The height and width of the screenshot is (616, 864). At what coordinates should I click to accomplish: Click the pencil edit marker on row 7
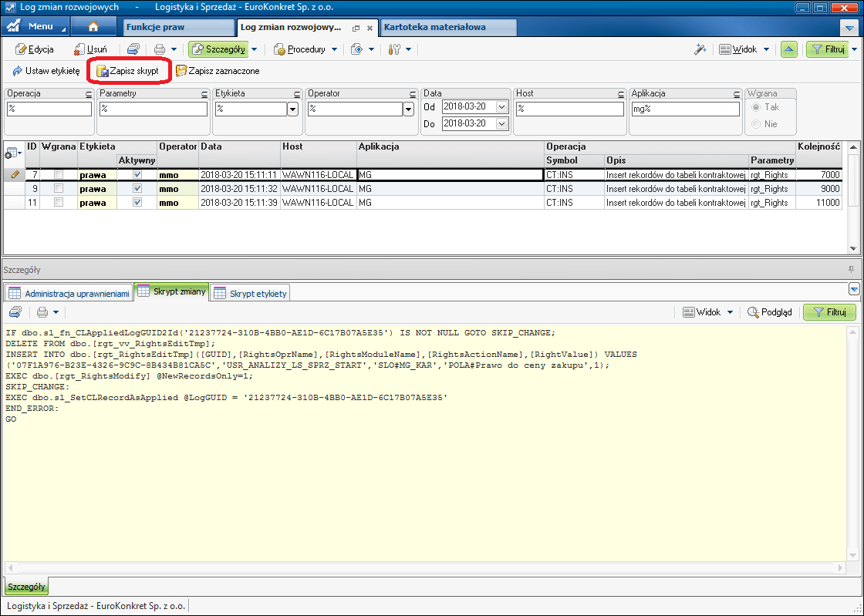[15, 174]
